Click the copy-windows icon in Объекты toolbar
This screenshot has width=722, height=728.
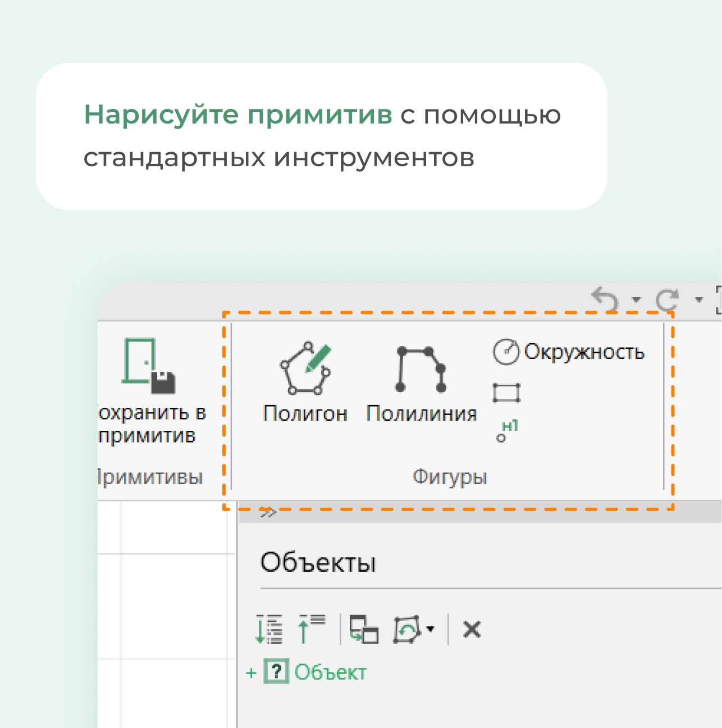[364, 629]
